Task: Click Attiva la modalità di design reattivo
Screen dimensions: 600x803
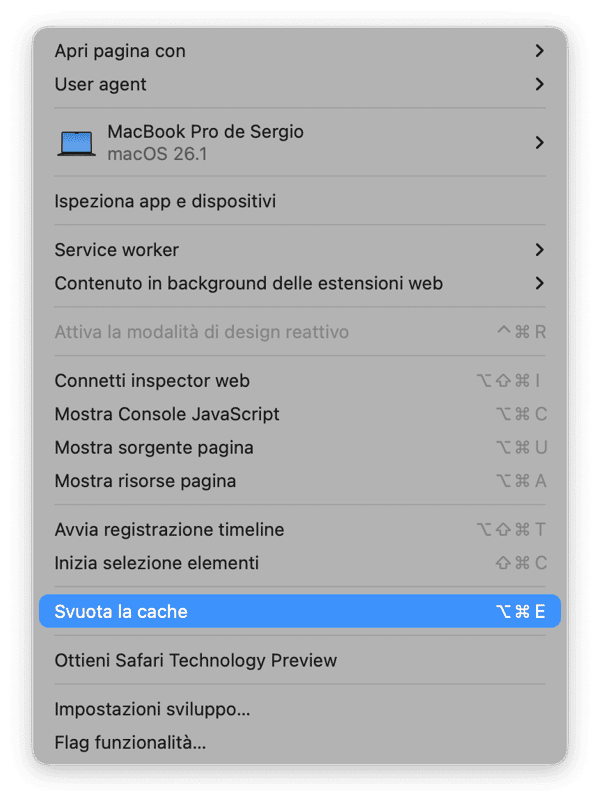Action: [201, 332]
